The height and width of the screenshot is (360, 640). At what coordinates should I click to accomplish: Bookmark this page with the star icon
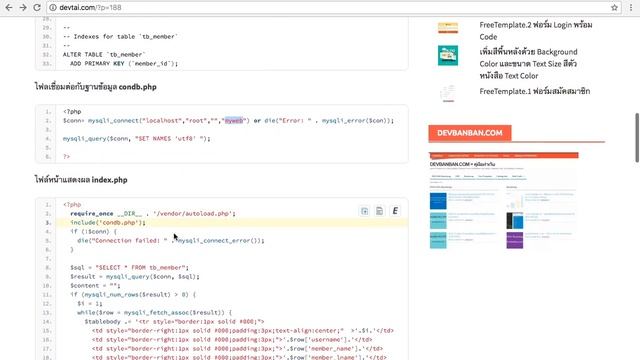(x=614, y=7)
